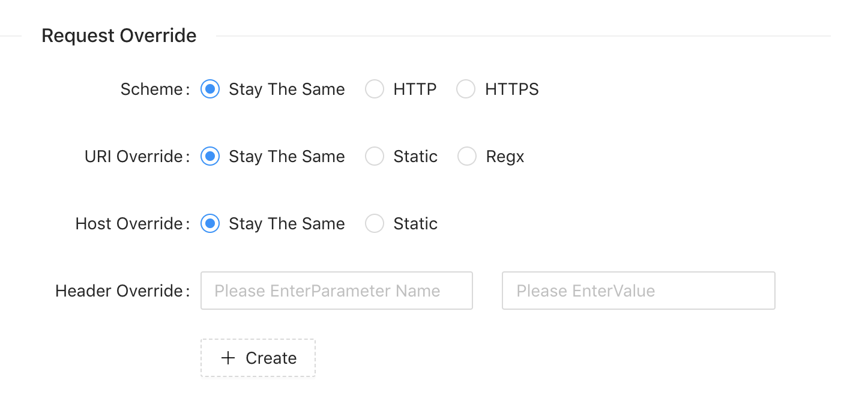This screenshot has width=868, height=401.
Task: Click the Regx option's label text
Action: 505,157
